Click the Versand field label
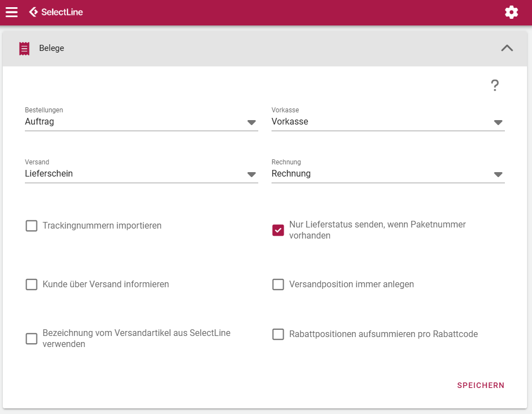Image resolution: width=532 pixels, height=414 pixels. [37, 162]
